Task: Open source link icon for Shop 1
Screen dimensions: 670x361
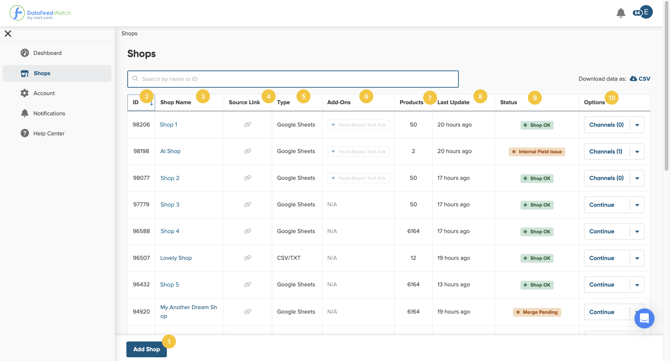Action: pyautogui.click(x=247, y=125)
